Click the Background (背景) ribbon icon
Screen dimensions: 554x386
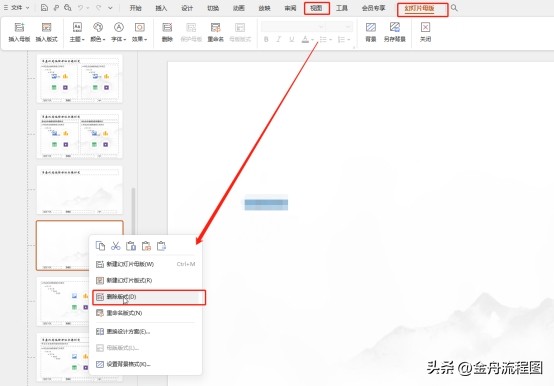click(371, 32)
